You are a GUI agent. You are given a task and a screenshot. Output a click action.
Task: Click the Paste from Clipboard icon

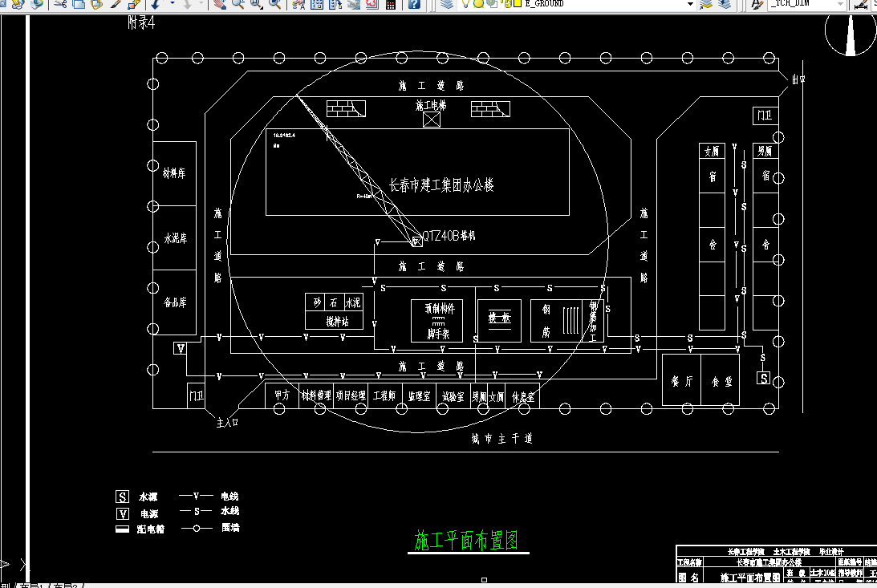[96, 6]
